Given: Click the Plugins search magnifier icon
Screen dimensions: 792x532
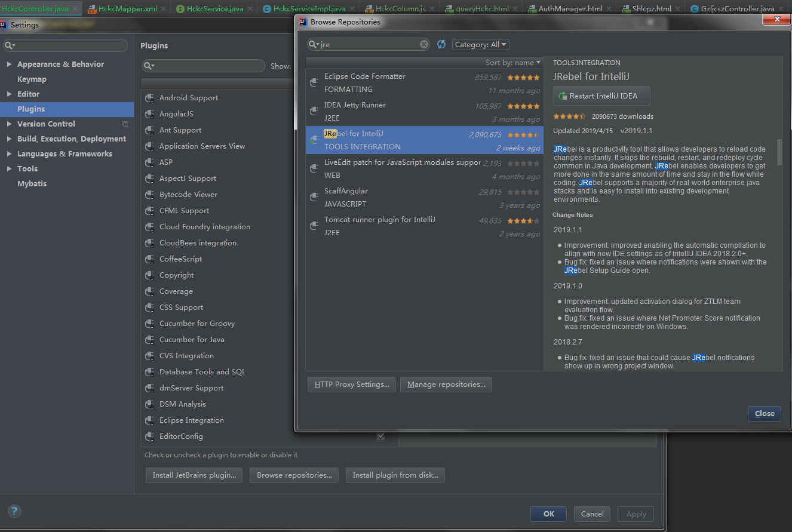Looking at the screenshot, I should pyautogui.click(x=149, y=66).
